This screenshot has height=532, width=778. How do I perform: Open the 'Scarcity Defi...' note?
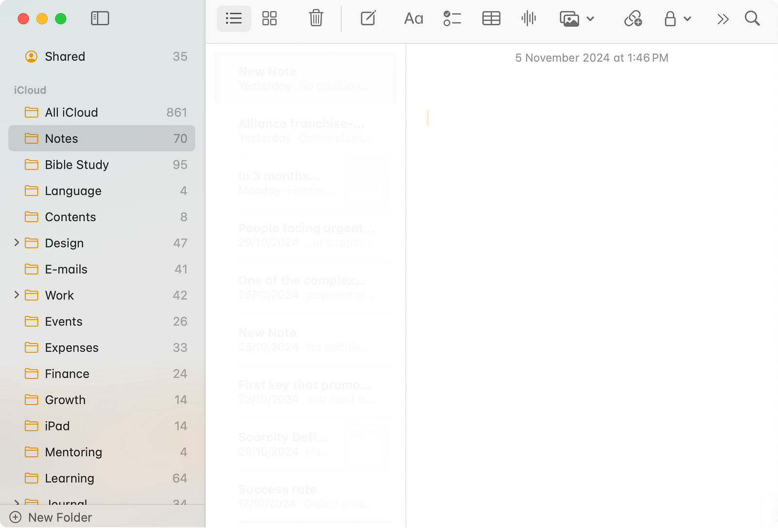click(305, 444)
